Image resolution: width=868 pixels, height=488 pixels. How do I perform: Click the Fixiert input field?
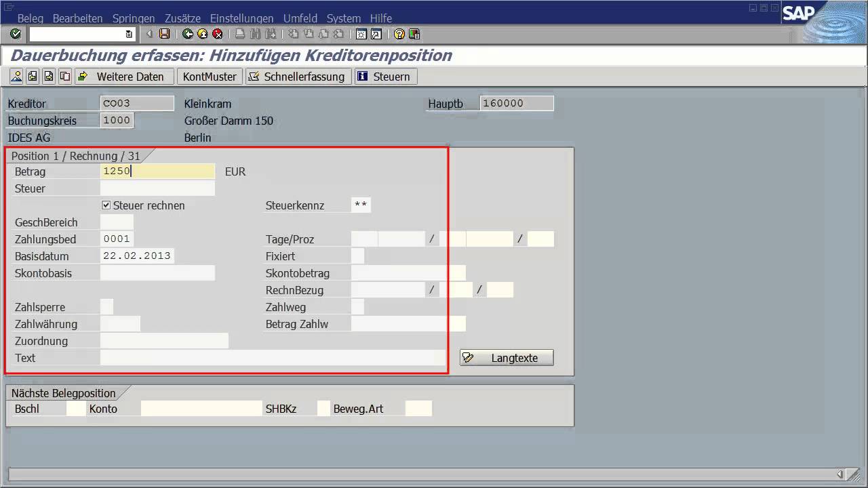[357, 256]
